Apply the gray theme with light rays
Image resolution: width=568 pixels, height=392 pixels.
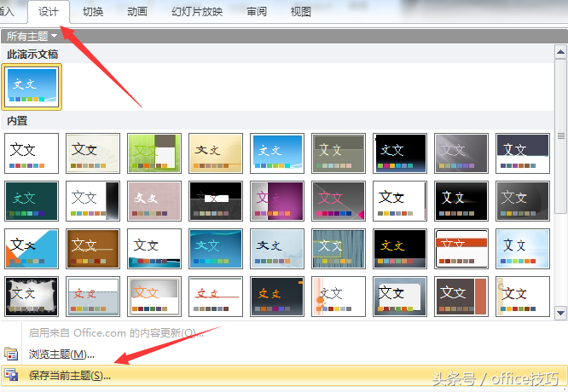click(x=461, y=153)
